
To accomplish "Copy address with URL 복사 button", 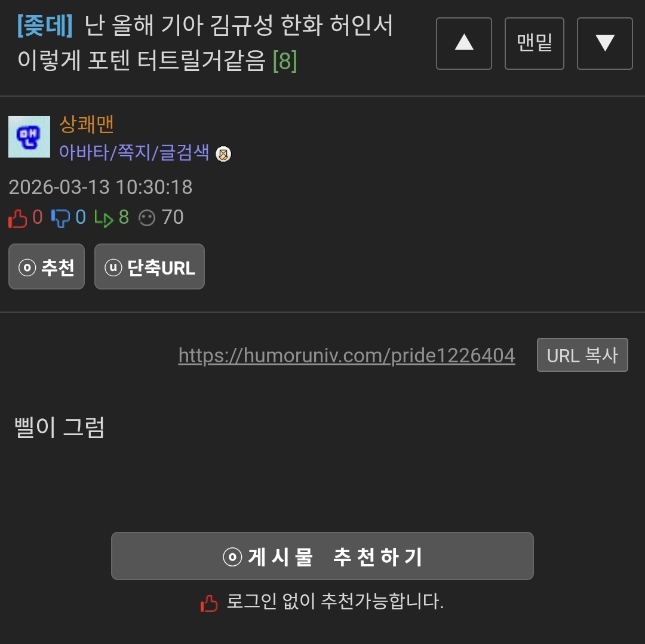I will pos(582,355).
